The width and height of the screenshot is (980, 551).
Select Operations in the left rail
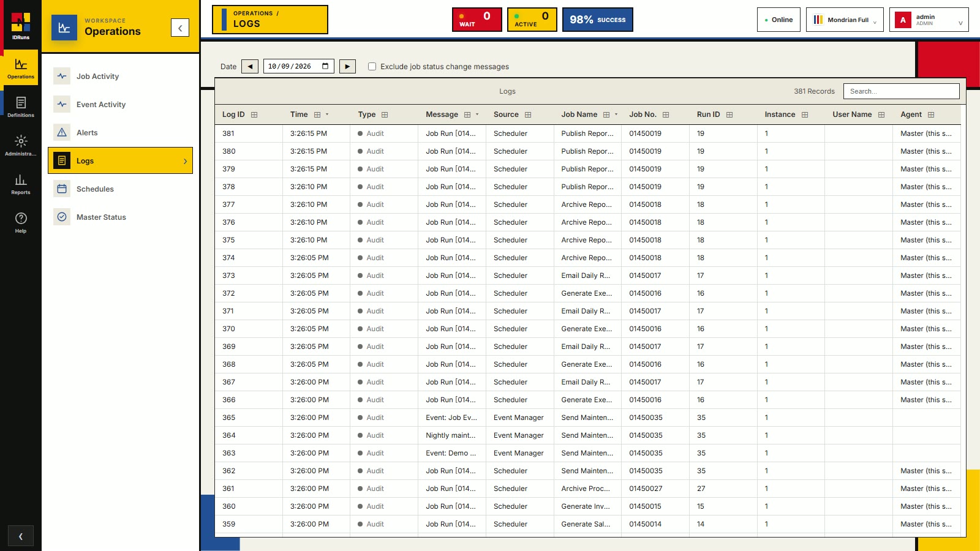[21, 68]
